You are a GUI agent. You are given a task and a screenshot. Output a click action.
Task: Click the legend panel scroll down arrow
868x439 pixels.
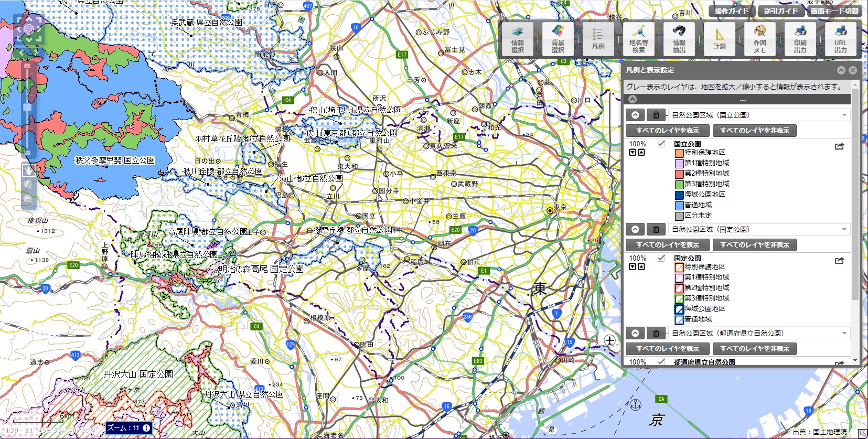[855, 361]
